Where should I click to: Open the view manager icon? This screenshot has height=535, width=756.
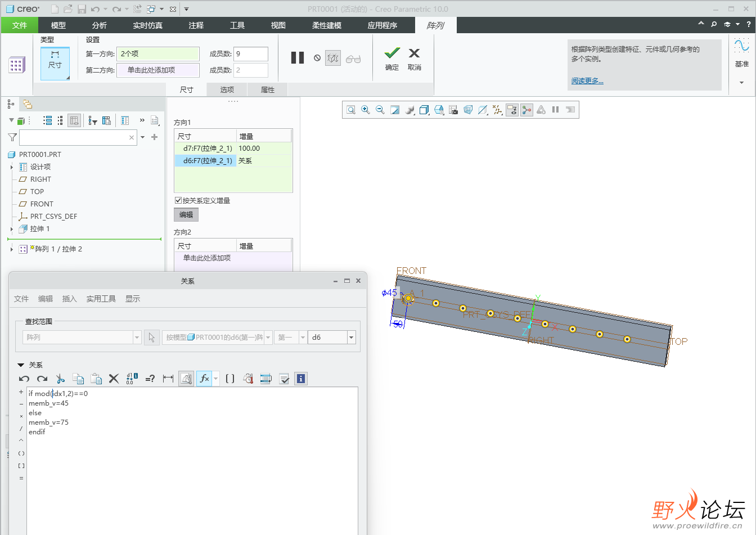pos(439,110)
